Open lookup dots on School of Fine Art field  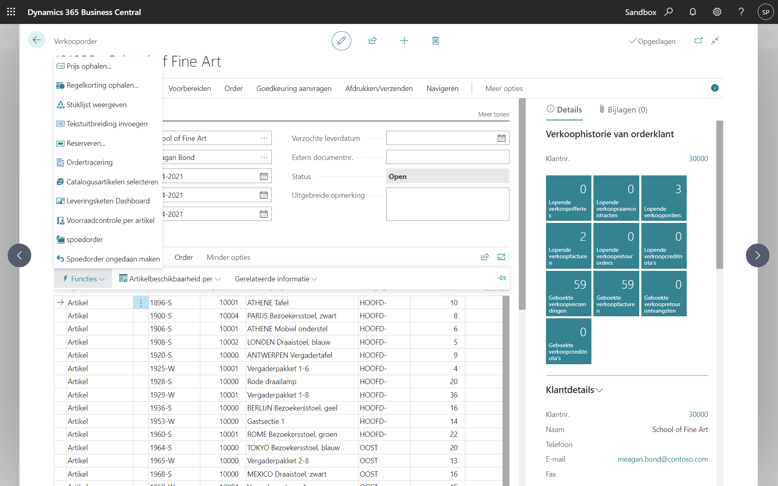point(264,139)
